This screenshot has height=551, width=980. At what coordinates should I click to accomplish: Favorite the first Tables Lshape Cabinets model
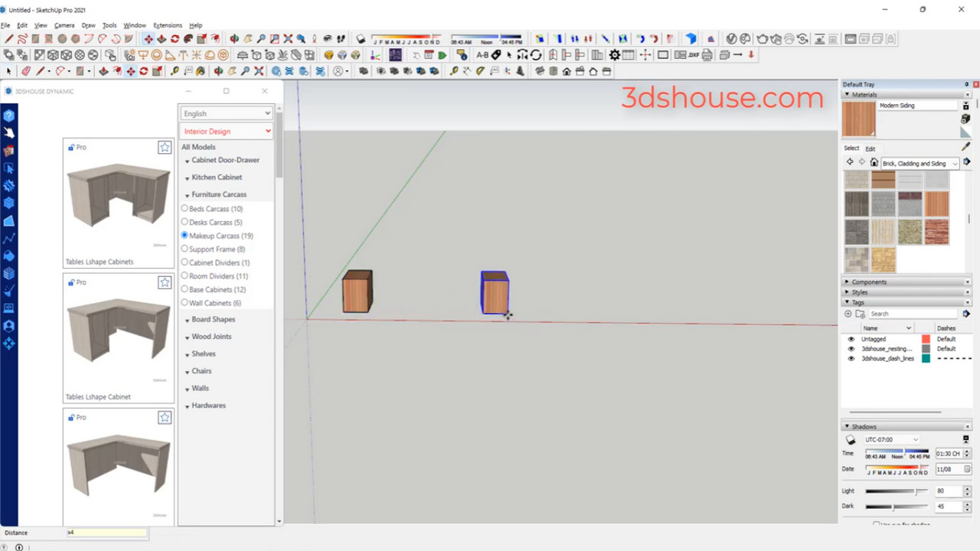coord(165,148)
